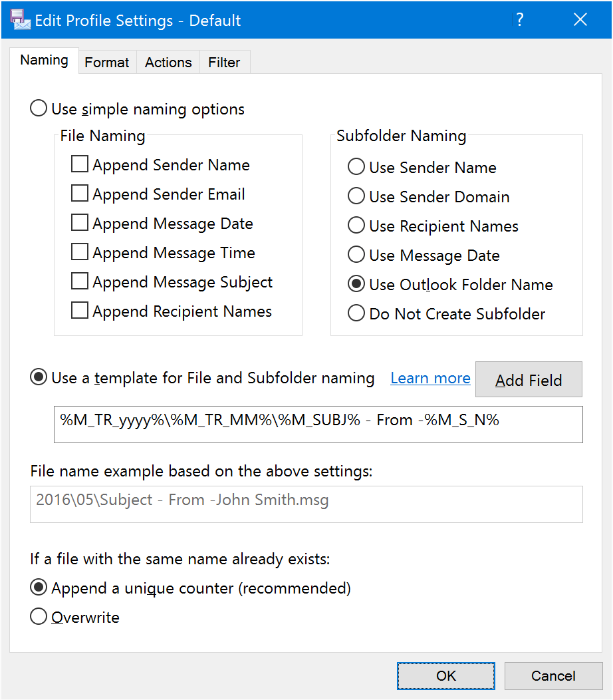Viewport: 613px width, 700px height.
Task: Choose Use Sender Domain option
Action: (x=428, y=196)
